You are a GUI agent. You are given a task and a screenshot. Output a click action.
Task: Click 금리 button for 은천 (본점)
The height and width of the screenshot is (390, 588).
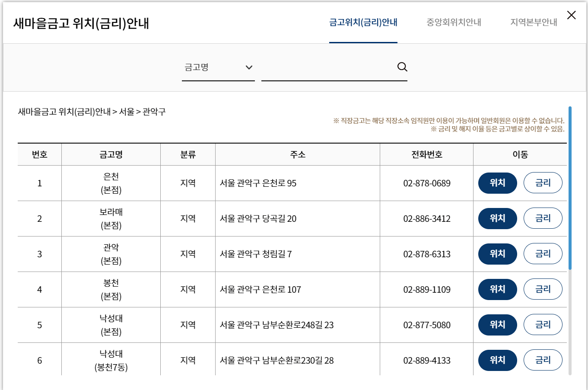543,183
